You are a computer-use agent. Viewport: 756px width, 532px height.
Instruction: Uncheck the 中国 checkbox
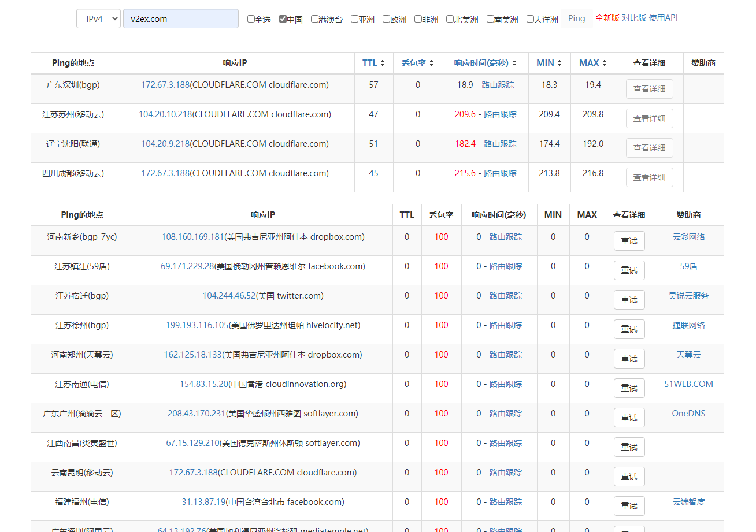(283, 19)
